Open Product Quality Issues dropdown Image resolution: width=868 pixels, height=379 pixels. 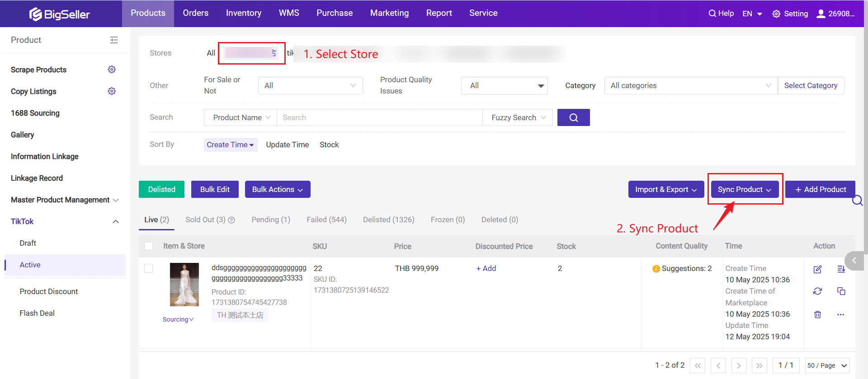pos(504,86)
